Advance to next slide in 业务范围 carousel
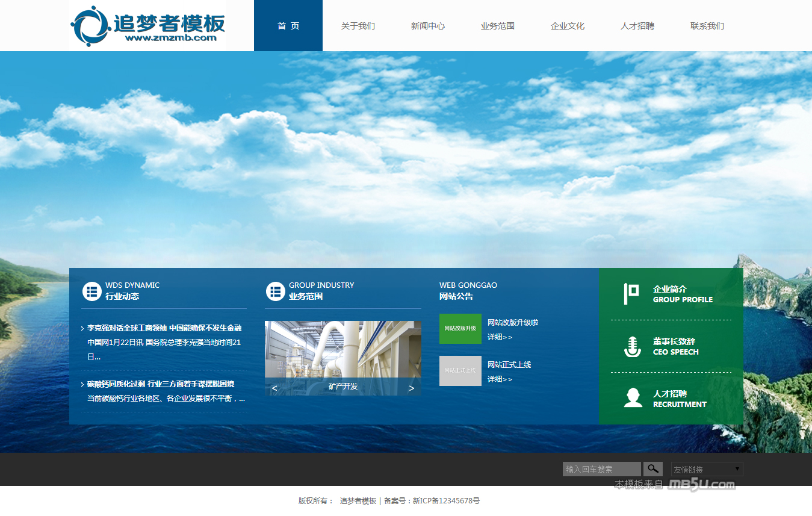The width and height of the screenshot is (812, 516). click(x=412, y=388)
